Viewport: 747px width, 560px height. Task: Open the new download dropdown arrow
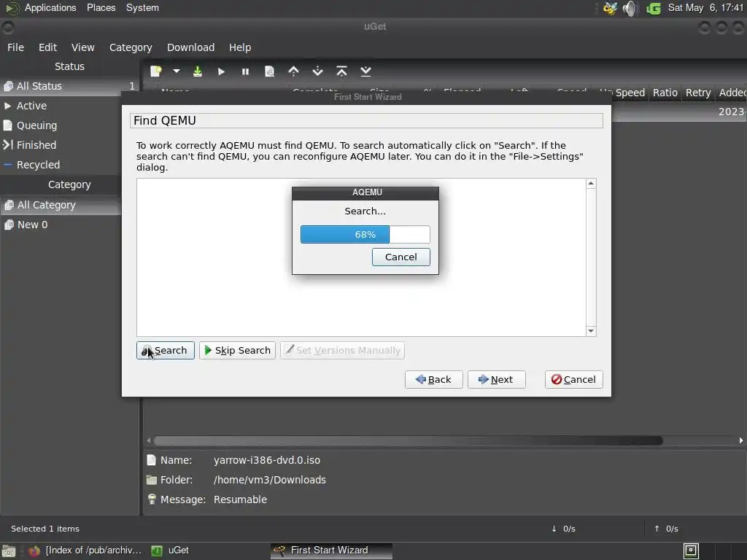(x=177, y=71)
